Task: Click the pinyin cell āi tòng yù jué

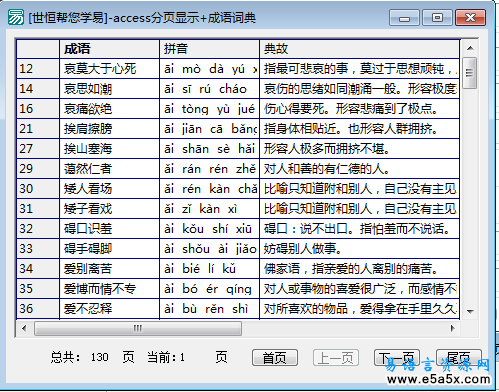Action: click(209, 109)
